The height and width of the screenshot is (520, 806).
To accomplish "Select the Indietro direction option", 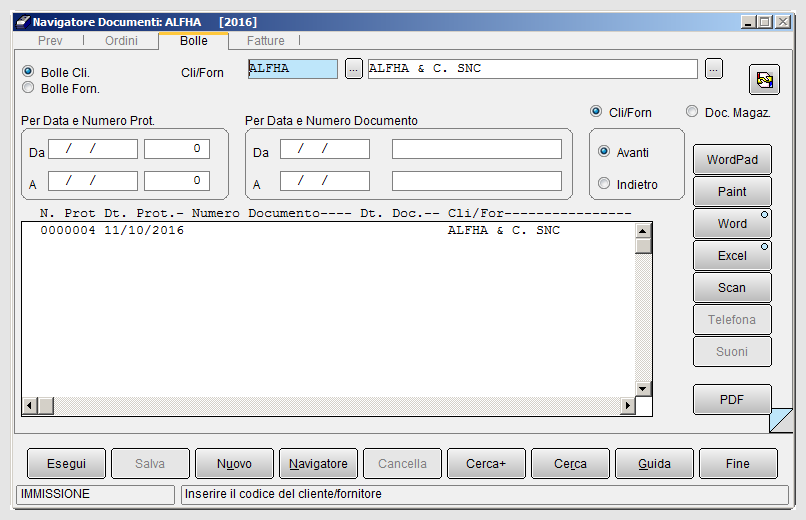I will pos(604,183).
